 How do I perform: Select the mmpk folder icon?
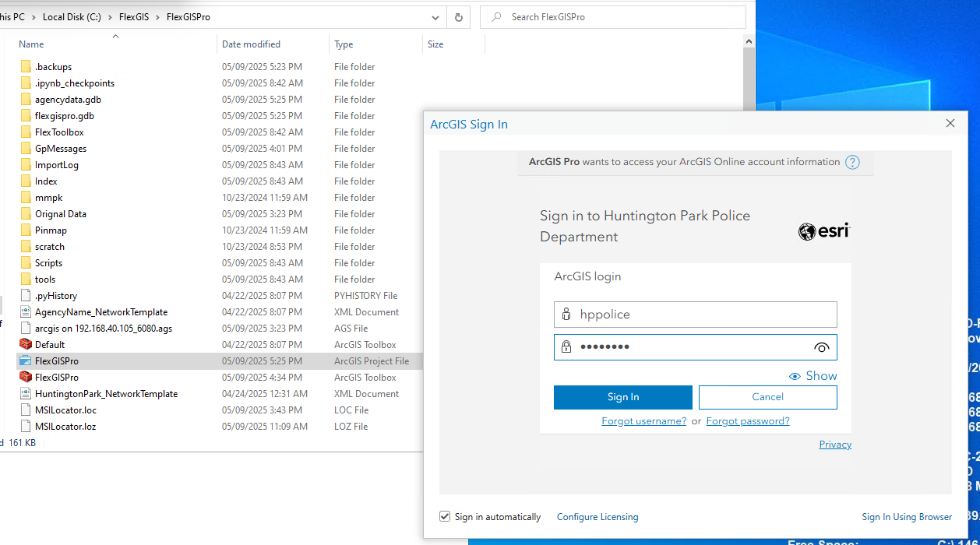coord(26,198)
